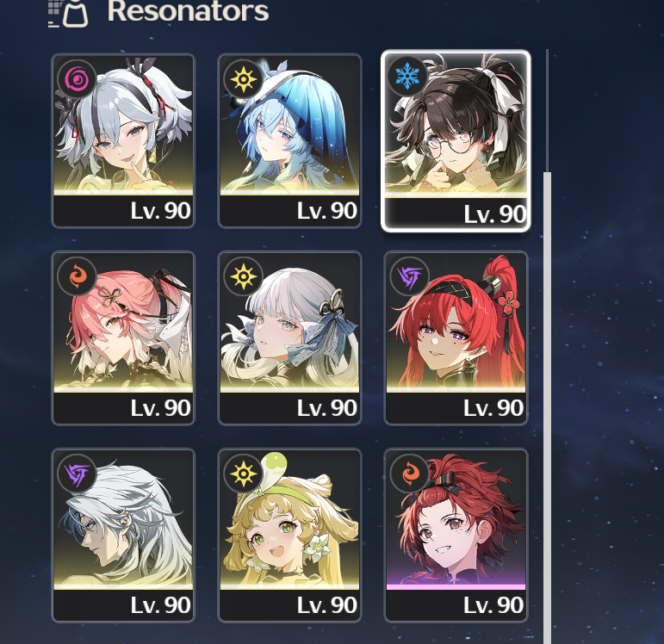Click Fusion flame icon on pink-haired card

click(77, 276)
